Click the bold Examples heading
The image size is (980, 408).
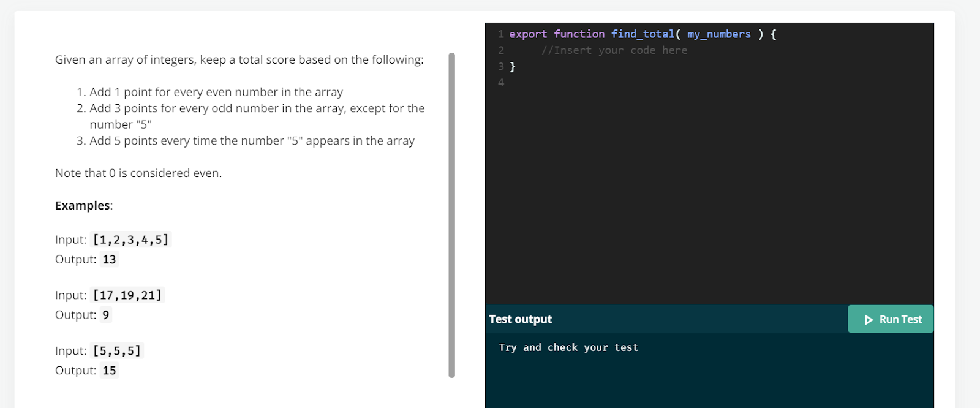(x=83, y=205)
